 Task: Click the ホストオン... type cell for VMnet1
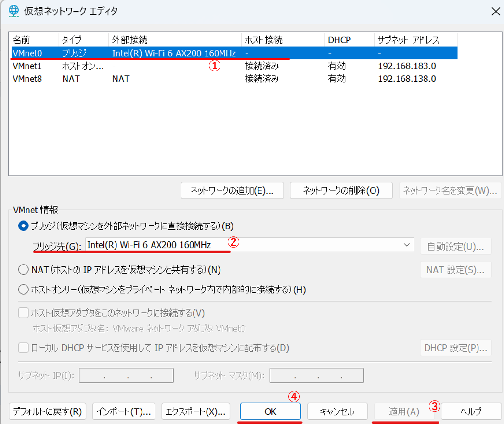(x=83, y=66)
